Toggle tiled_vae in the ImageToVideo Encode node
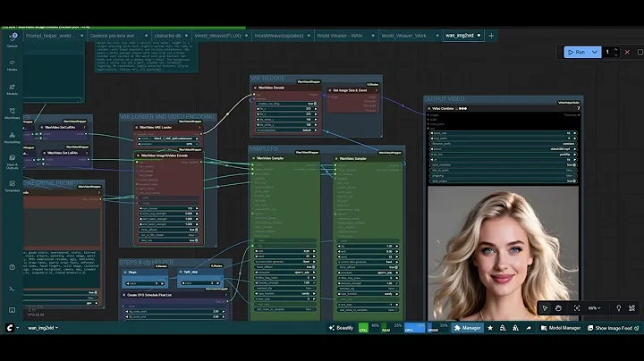The image size is (644, 361). tap(168, 240)
